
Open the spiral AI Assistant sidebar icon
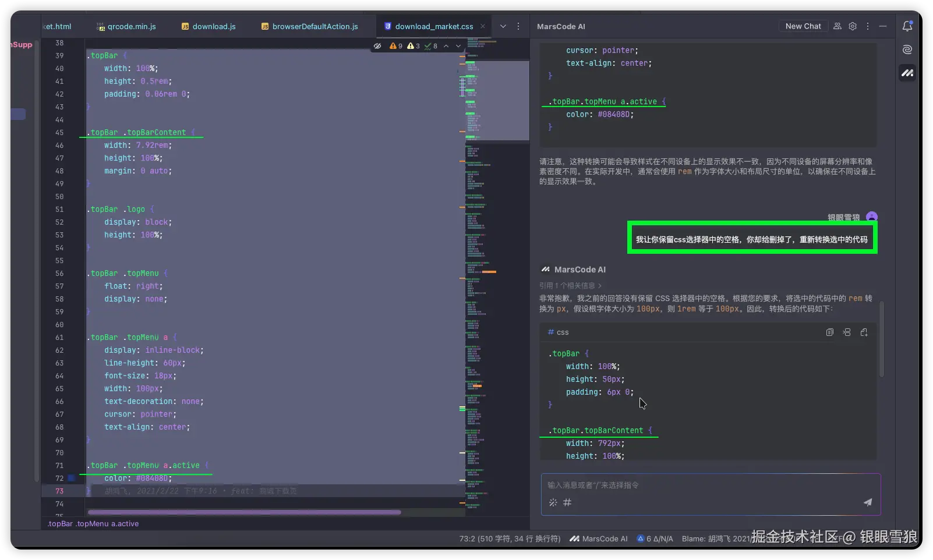pyautogui.click(x=907, y=49)
